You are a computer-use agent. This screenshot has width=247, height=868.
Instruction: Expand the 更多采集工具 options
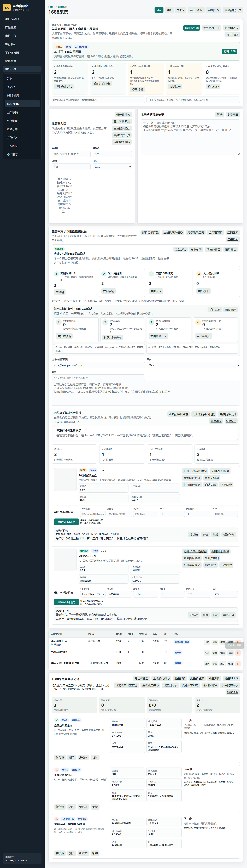point(196,233)
